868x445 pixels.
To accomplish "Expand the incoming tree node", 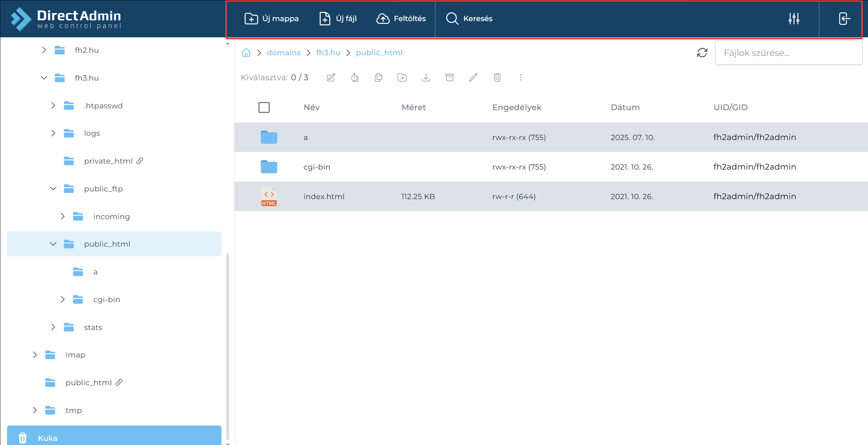I will 63,216.
